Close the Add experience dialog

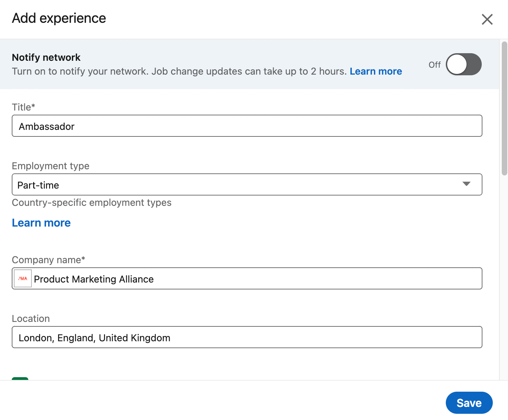(487, 19)
